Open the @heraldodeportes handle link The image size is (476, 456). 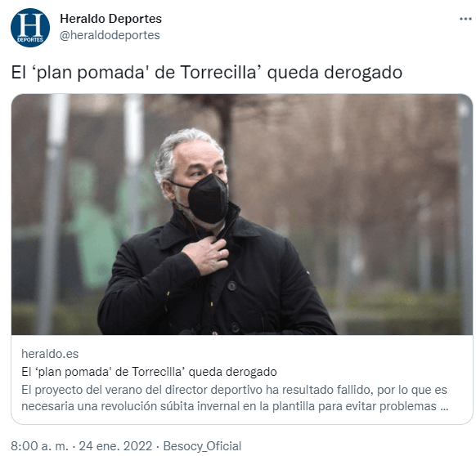110,35
